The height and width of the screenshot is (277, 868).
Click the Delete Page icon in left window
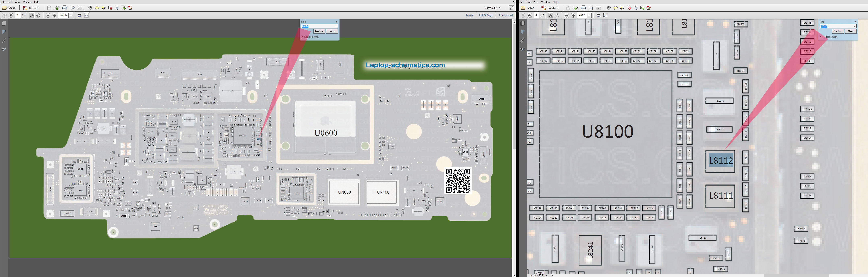click(110, 8)
